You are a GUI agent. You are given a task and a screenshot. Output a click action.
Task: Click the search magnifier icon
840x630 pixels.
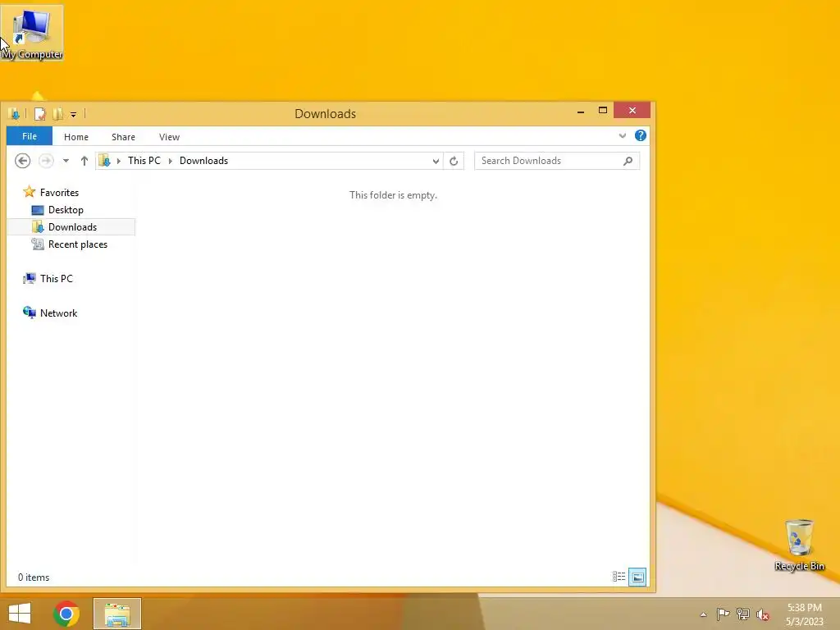point(628,161)
